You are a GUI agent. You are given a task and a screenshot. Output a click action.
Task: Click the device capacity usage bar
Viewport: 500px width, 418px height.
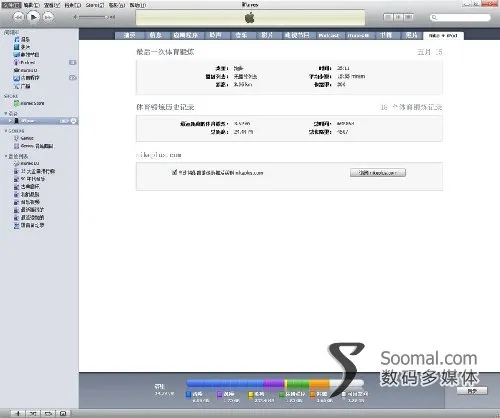coord(275,383)
